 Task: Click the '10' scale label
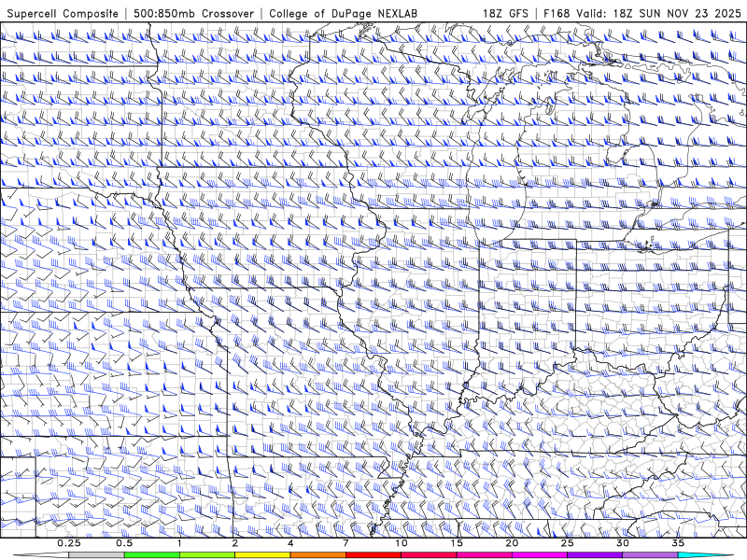(x=402, y=543)
